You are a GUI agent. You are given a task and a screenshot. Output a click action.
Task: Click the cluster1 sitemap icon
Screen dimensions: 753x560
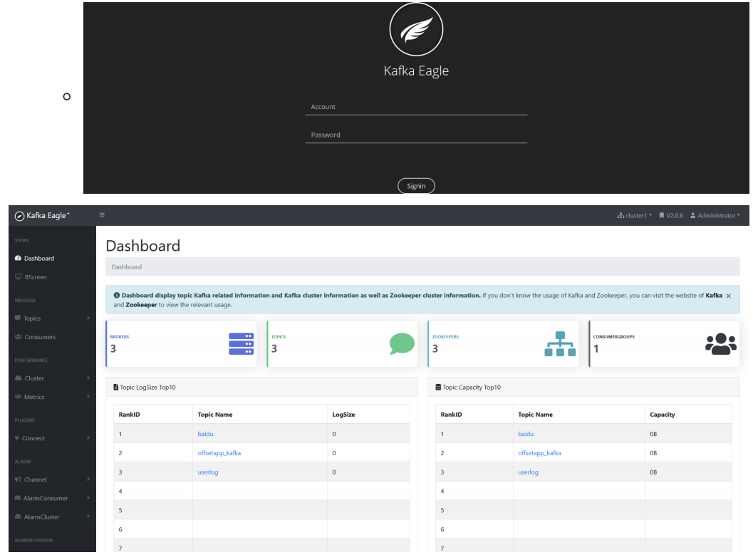620,216
